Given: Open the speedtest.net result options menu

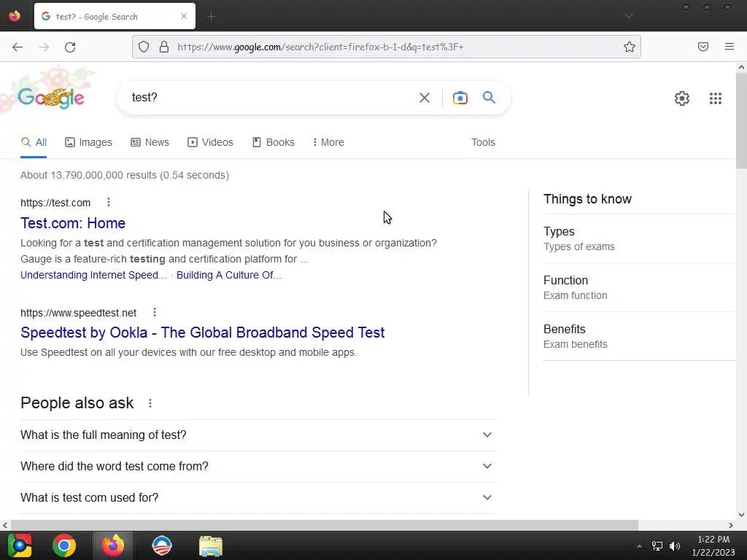Looking at the screenshot, I should pyautogui.click(x=155, y=312).
